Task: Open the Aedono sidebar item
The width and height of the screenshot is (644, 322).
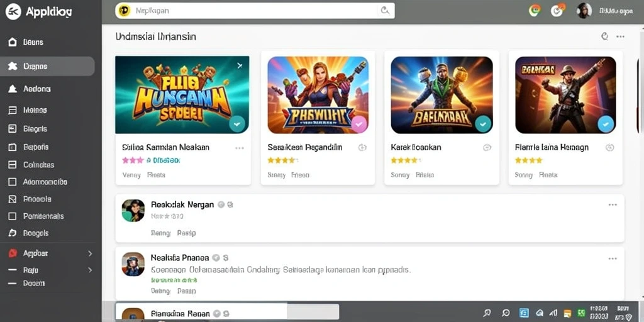Action: [30, 89]
